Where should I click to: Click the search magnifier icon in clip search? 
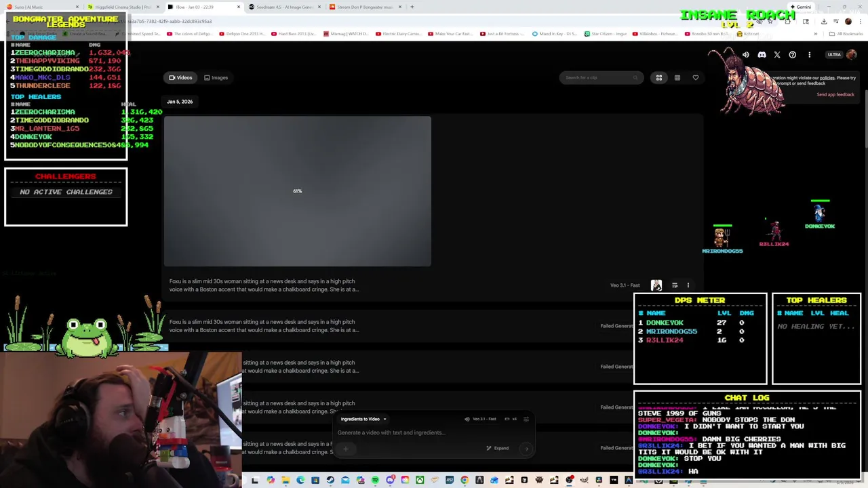635,78
